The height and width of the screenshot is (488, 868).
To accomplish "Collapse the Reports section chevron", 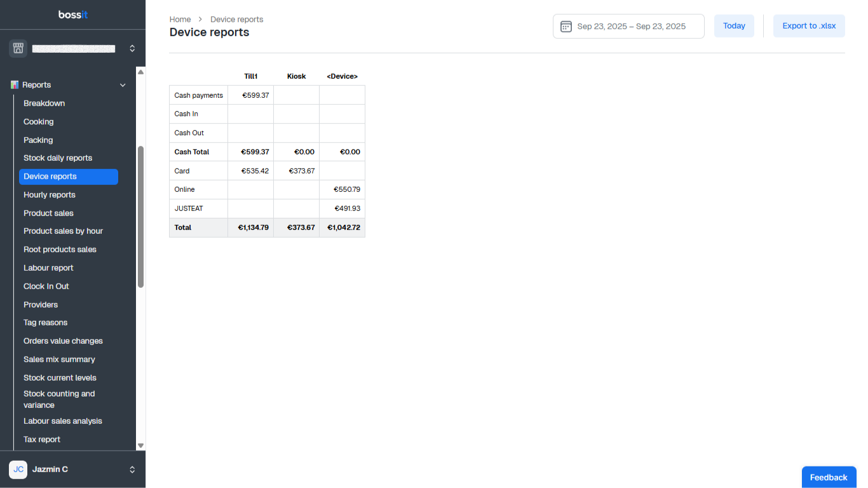I will (x=123, y=85).
